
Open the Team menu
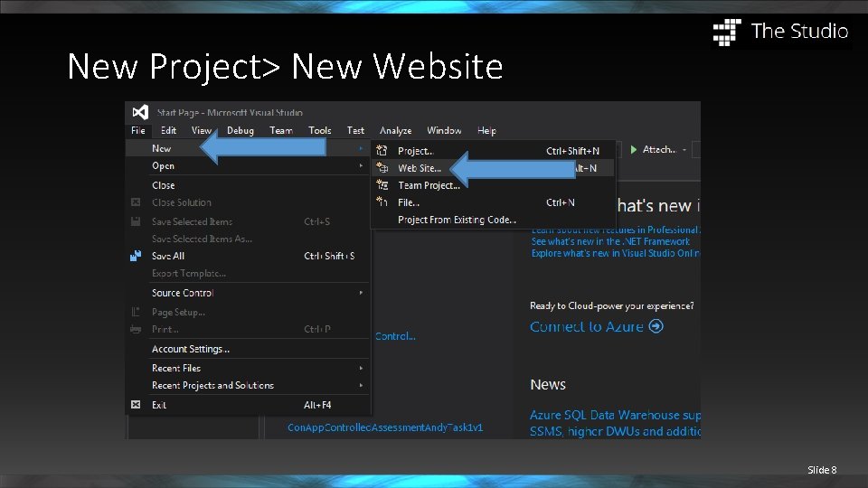(281, 130)
